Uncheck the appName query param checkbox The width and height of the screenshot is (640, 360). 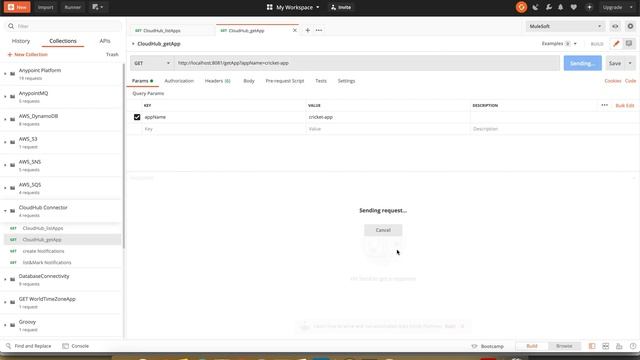tap(137, 117)
